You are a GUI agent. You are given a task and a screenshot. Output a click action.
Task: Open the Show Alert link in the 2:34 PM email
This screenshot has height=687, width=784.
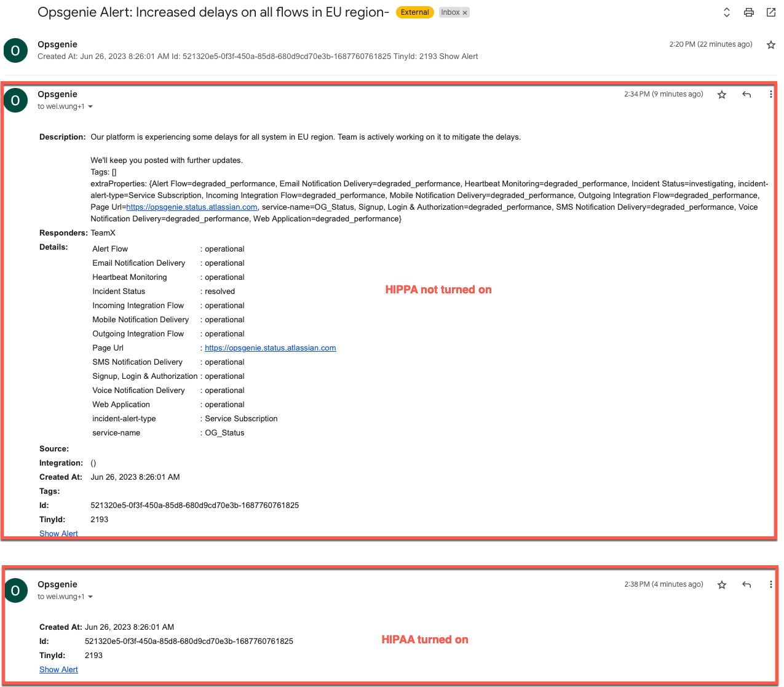tap(58, 533)
